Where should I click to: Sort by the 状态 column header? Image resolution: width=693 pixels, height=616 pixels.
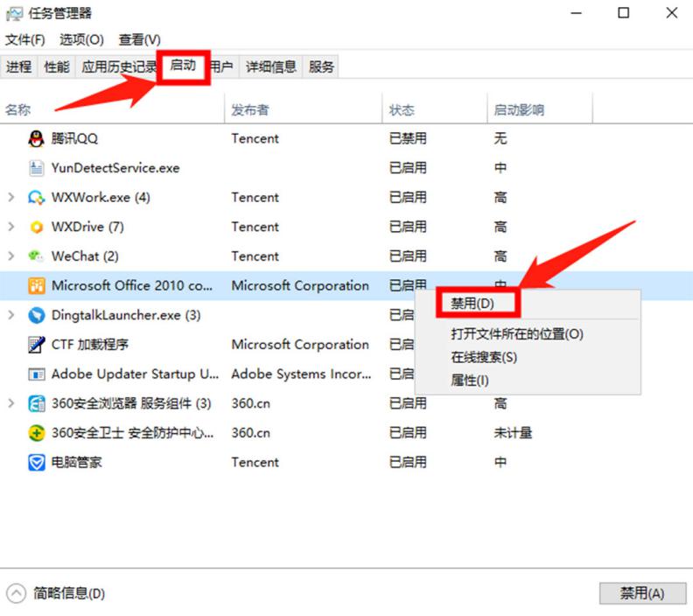coord(402,109)
